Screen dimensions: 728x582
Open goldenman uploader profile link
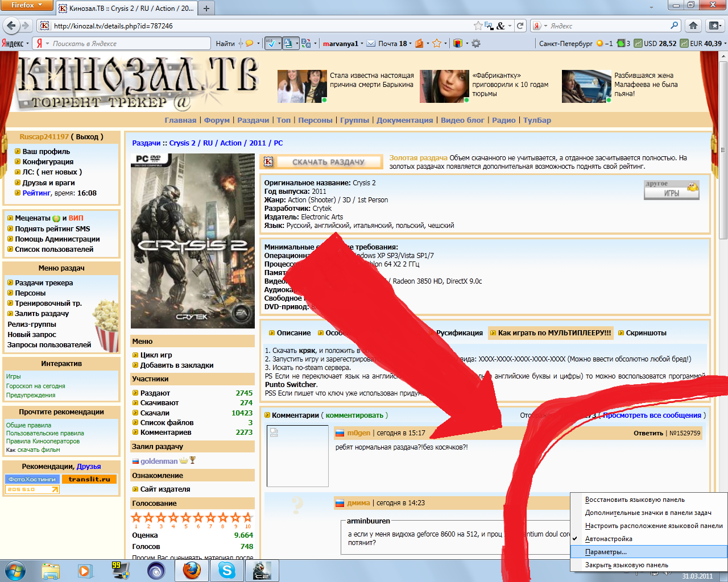159,461
